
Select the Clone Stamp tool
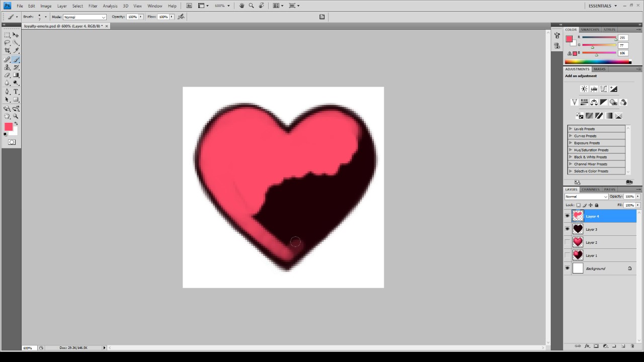7,67
